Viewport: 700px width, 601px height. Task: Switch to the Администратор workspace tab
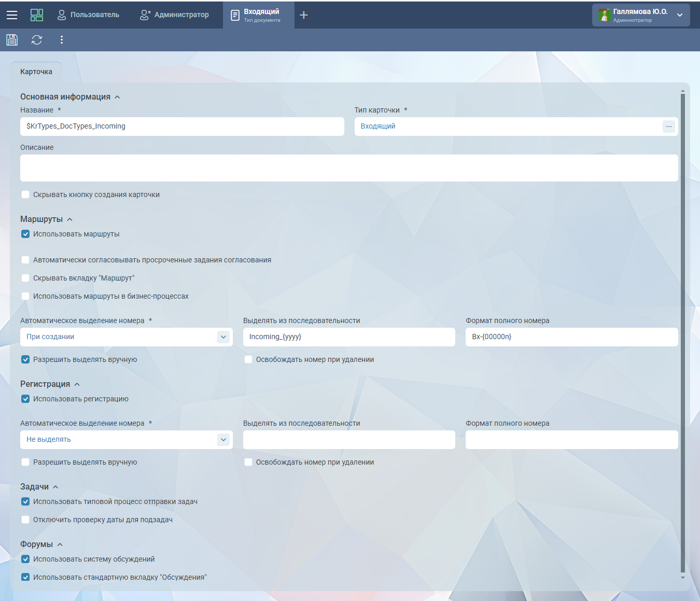[175, 15]
